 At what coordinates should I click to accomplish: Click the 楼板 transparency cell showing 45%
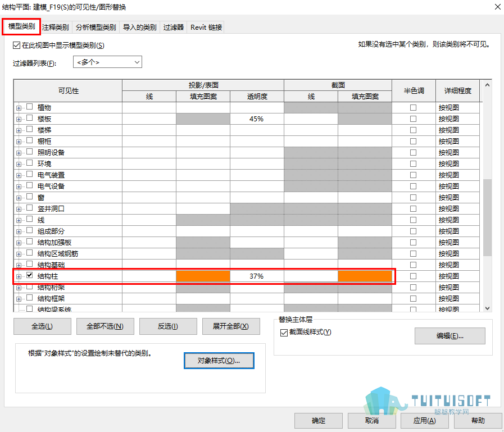257,119
